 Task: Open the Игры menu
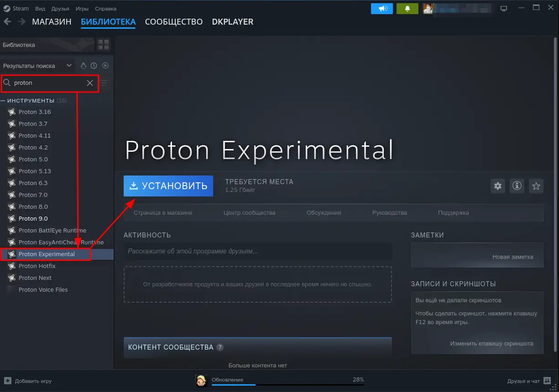click(x=82, y=9)
